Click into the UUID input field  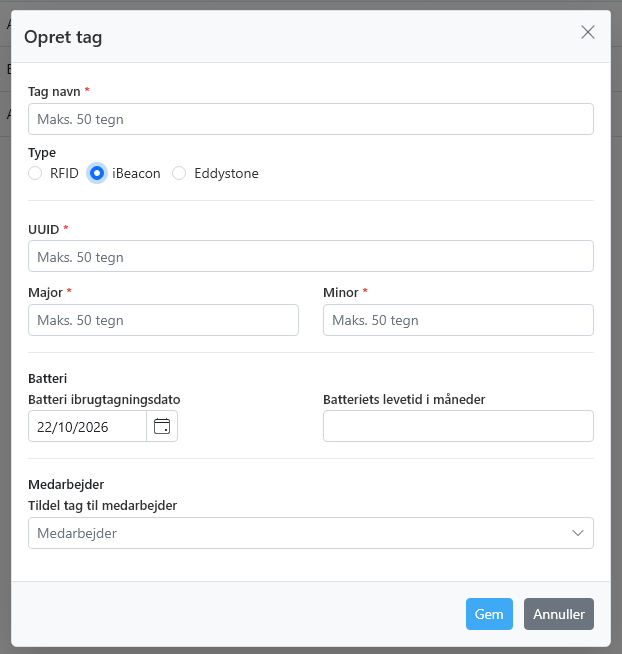[311, 256]
